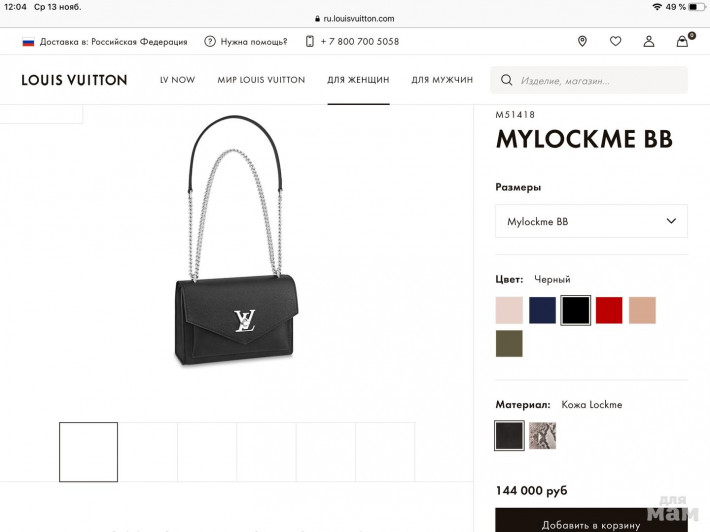The height and width of the screenshot is (532, 710).
Task: Open the LV NOW menu item
Action: (x=178, y=80)
